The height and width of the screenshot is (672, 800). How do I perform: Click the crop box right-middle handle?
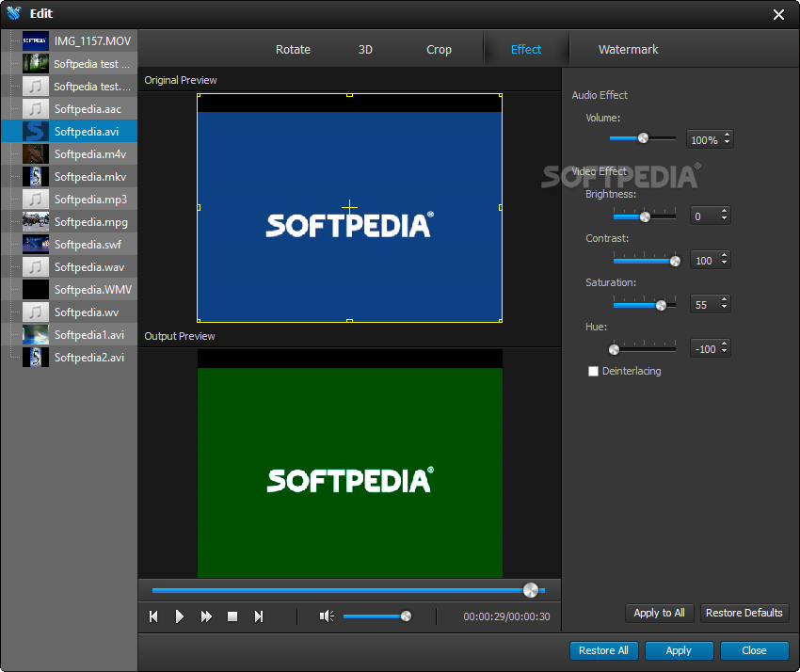pos(501,207)
